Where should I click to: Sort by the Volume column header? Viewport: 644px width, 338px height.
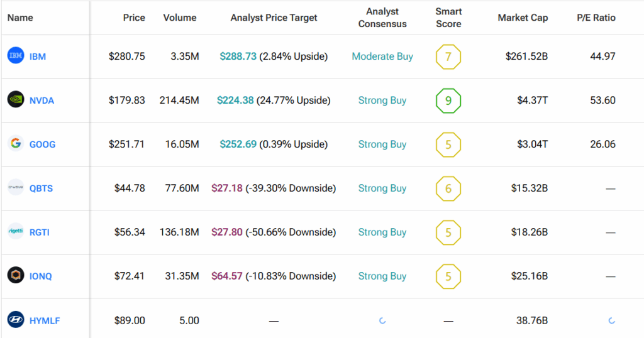[180, 18]
